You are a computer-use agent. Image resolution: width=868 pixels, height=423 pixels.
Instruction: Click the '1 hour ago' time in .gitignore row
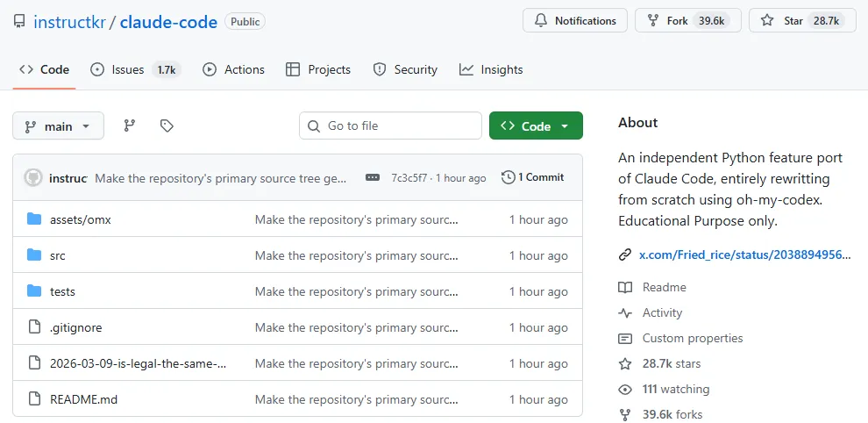[x=538, y=327]
